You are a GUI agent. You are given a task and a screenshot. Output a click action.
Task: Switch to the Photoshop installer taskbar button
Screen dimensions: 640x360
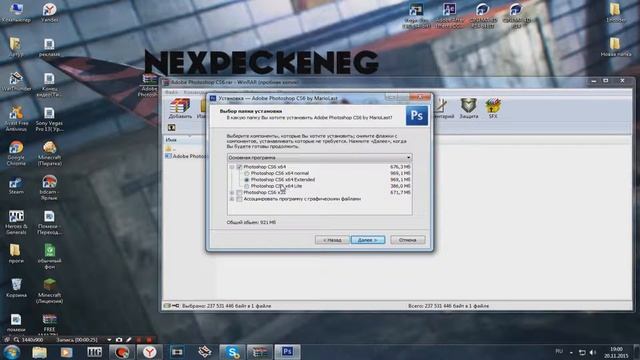tap(287, 352)
